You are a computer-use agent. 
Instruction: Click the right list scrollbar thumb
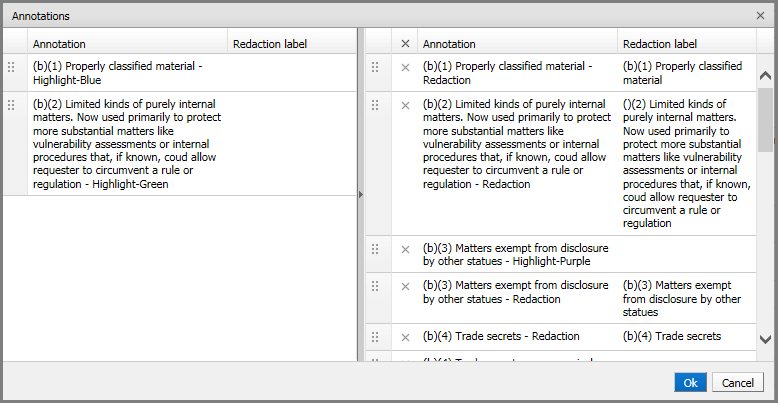point(766,119)
